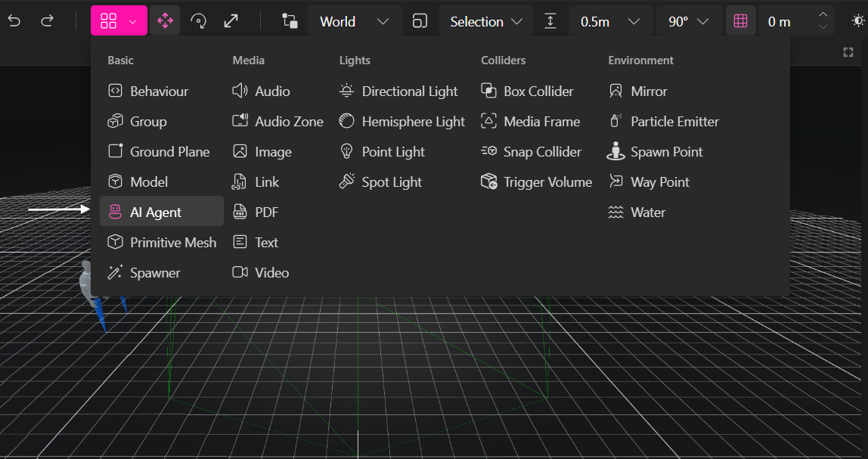The image size is (868, 459).
Task: Select the scale tool
Action: pyautogui.click(x=231, y=21)
